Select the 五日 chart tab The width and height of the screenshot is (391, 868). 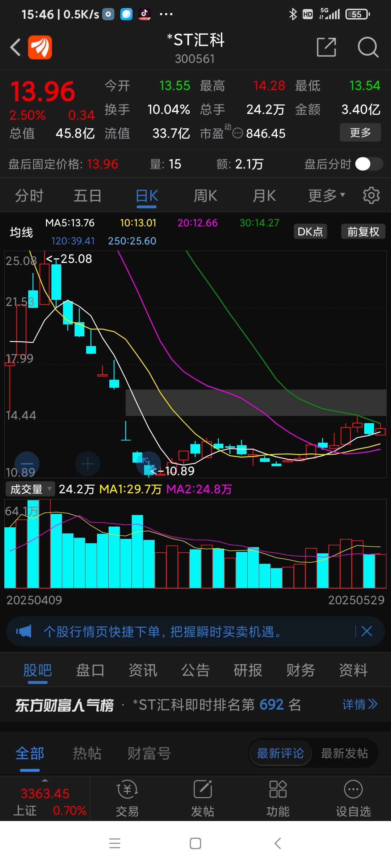click(88, 196)
